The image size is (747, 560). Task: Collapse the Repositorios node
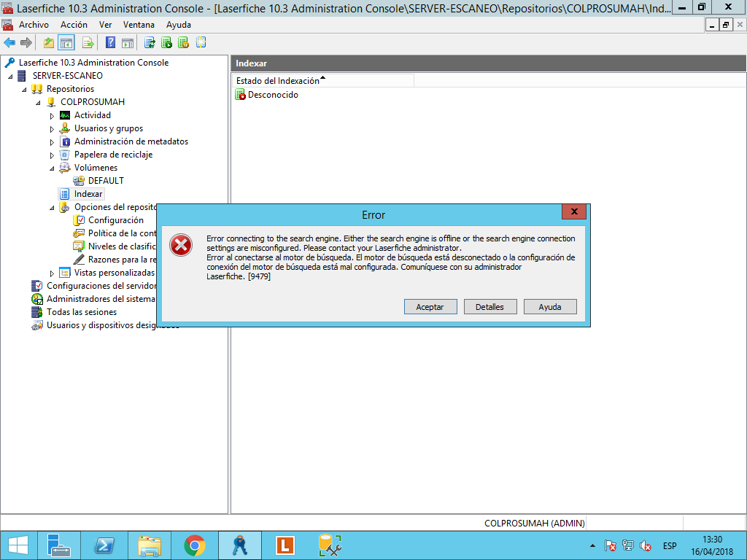click(24, 90)
